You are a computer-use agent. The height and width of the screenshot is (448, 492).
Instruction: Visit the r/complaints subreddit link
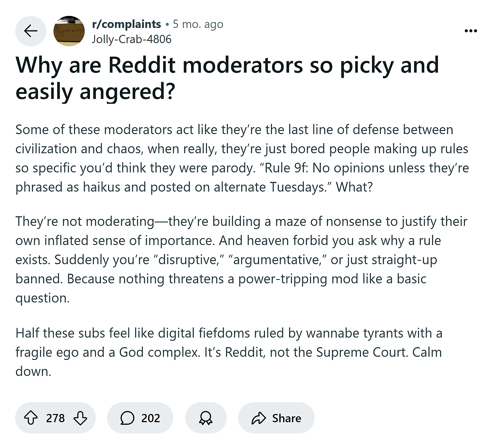pyautogui.click(x=126, y=24)
